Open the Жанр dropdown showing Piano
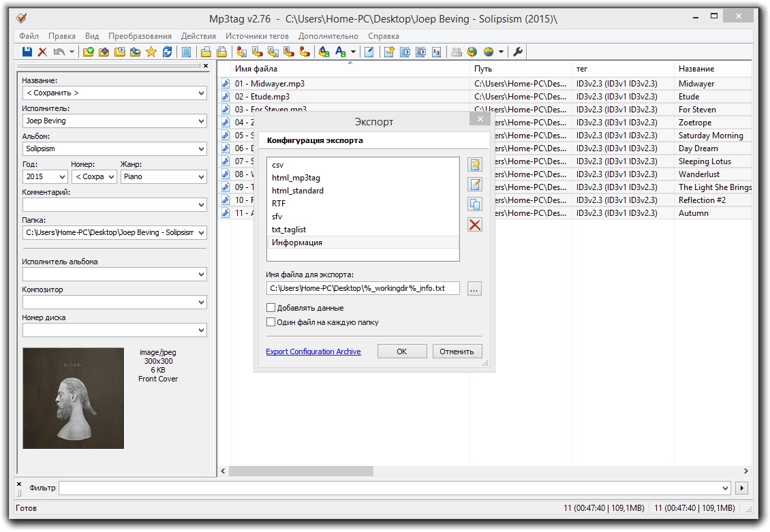The image size is (770, 532). (201, 176)
